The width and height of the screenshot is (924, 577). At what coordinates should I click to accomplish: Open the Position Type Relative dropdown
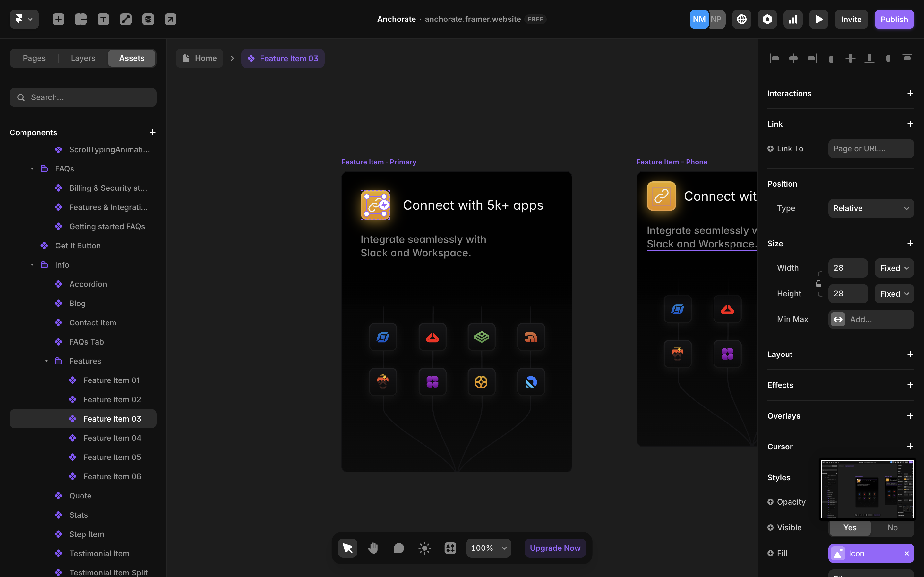(x=870, y=208)
